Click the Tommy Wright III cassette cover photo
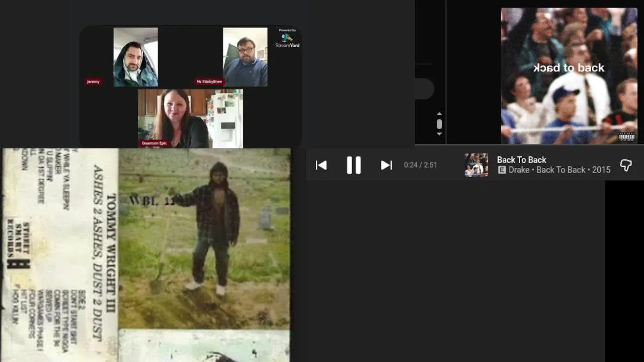644x362 pixels. click(x=204, y=239)
